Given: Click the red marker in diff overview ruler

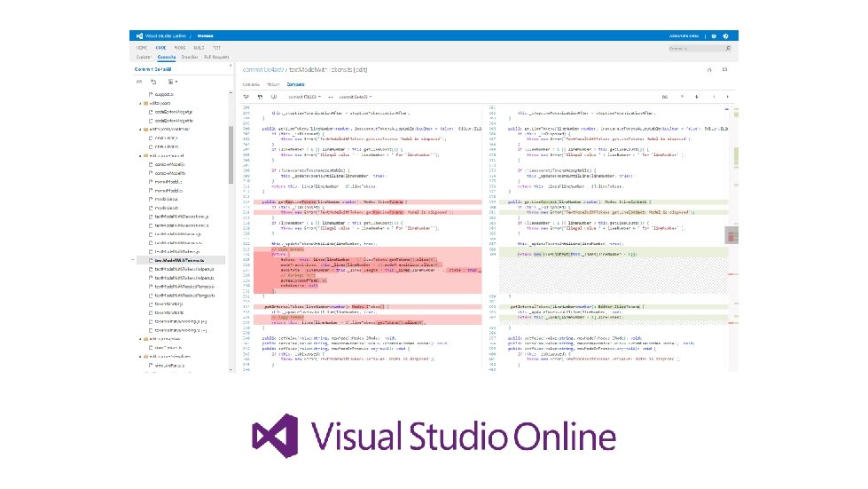Looking at the screenshot, I should (x=731, y=238).
